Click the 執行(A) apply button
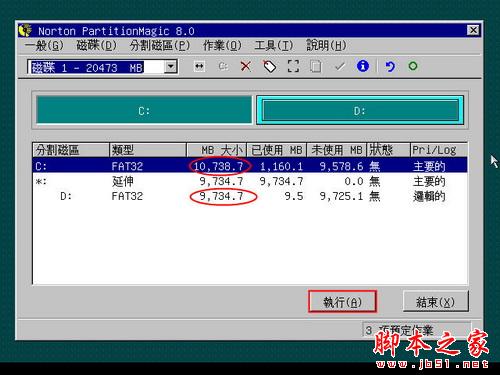 coord(342,301)
